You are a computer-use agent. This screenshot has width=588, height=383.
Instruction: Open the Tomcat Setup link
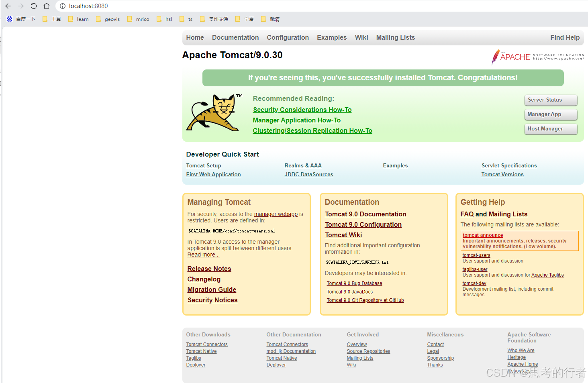pyautogui.click(x=204, y=165)
